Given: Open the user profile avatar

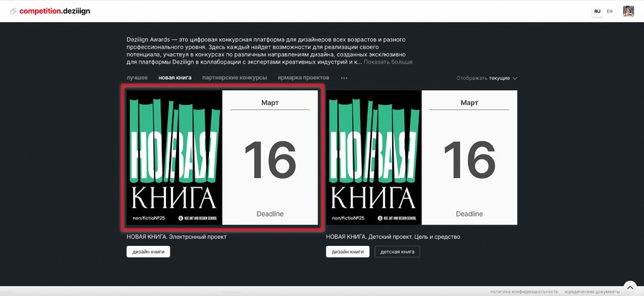Looking at the screenshot, I should click(x=628, y=11).
